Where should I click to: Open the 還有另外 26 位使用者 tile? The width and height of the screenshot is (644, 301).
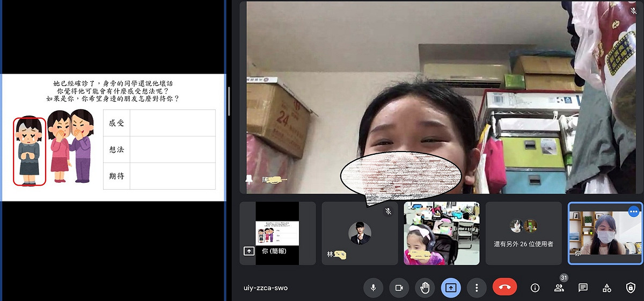(x=524, y=233)
